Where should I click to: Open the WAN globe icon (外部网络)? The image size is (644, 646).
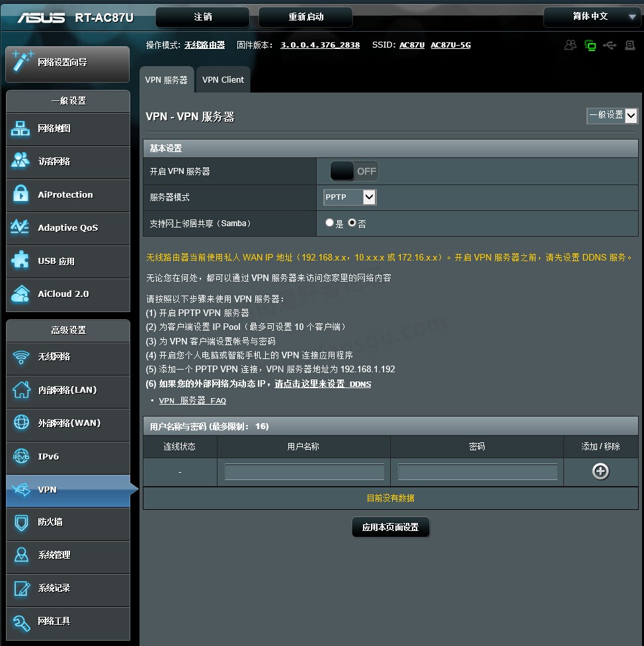point(21,423)
